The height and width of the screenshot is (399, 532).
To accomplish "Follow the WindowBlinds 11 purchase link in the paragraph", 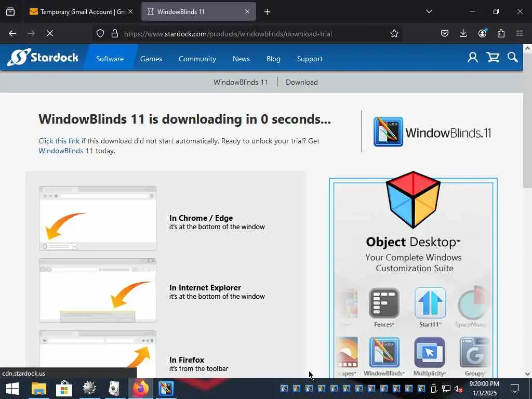I will tap(65, 151).
